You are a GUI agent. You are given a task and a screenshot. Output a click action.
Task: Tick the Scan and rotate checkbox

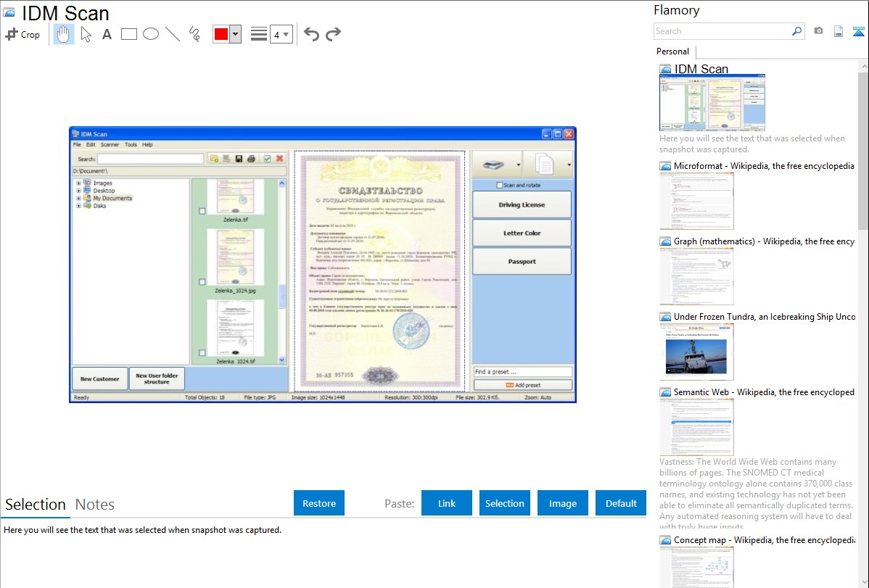click(x=499, y=185)
